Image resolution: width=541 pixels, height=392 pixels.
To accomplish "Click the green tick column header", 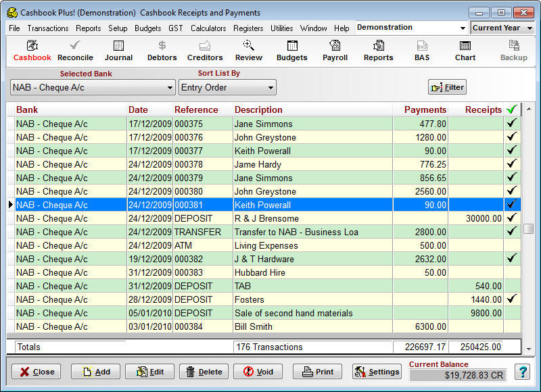I will [512, 109].
